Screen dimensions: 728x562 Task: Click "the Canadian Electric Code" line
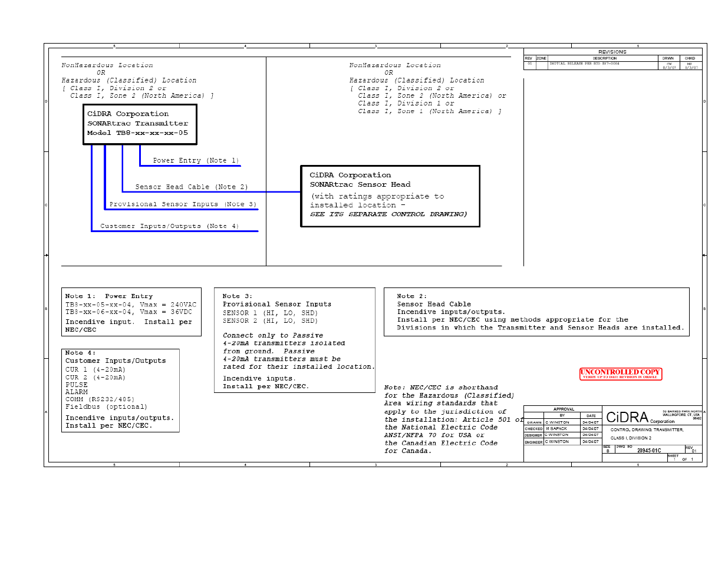pyautogui.click(x=441, y=444)
